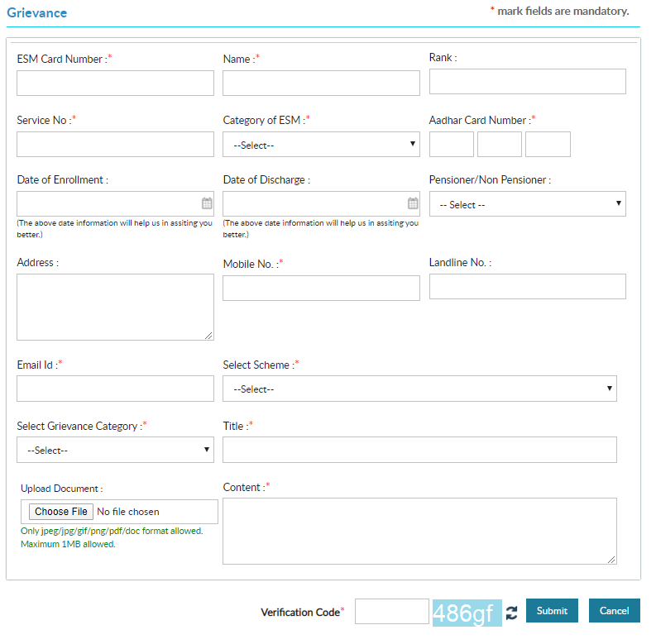The height and width of the screenshot is (644, 656).
Task: Expand the Category of ESM dropdown
Action: (x=321, y=145)
